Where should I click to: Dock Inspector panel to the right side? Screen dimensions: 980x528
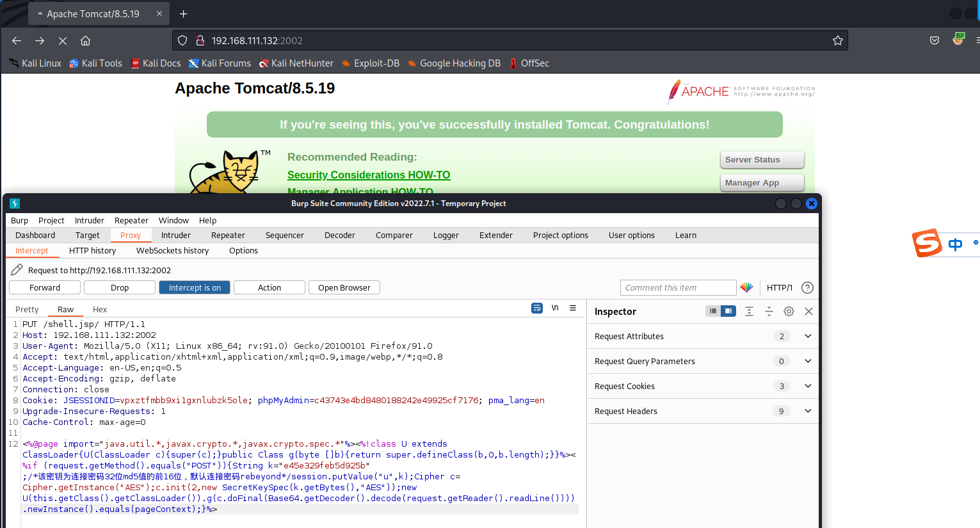[728, 311]
